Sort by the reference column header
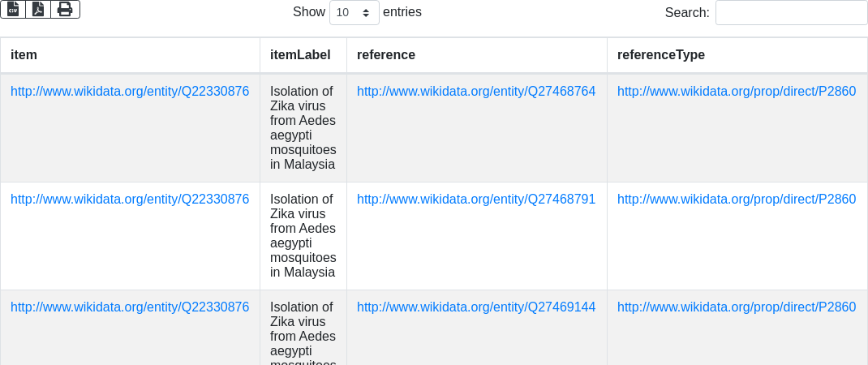The height and width of the screenshot is (365, 868). (477, 55)
